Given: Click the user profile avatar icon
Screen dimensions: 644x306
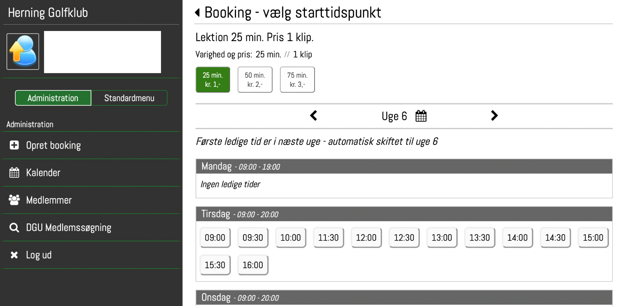Looking at the screenshot, I should (x=23, y=51).
